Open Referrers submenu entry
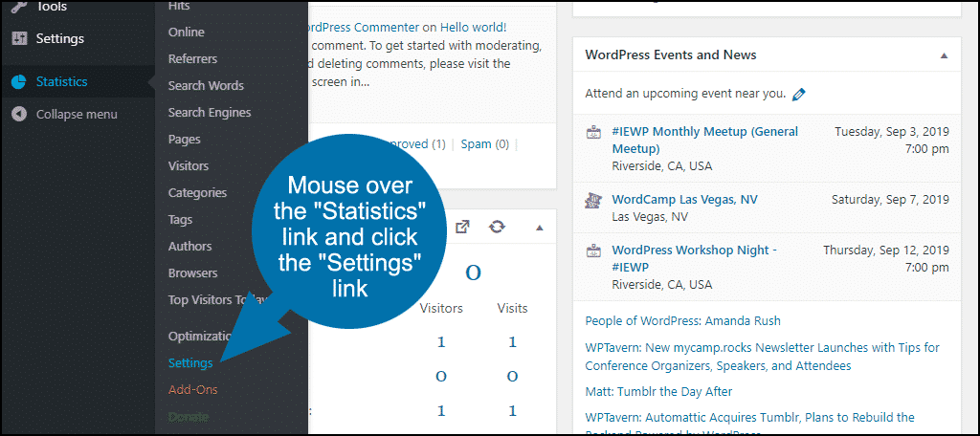The height and width of the screenshot is (436, 980). point(192,58)
